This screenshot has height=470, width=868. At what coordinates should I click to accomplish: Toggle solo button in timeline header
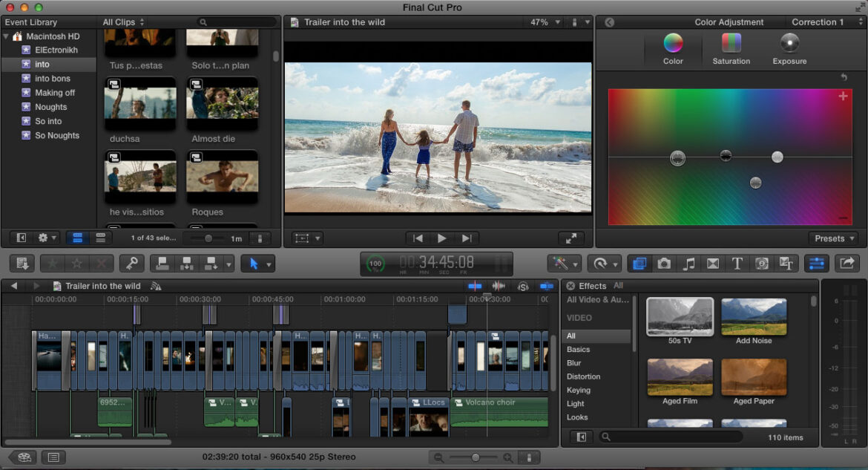[522, 286]
